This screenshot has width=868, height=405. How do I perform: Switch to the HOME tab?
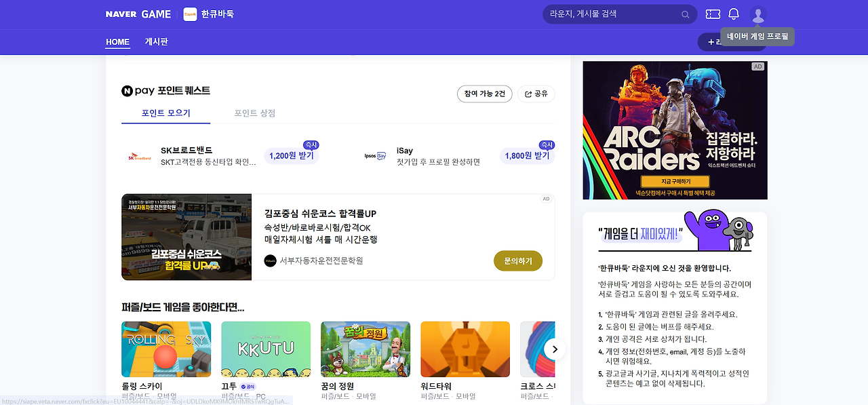pyautogui.click(x=117, y=42)
